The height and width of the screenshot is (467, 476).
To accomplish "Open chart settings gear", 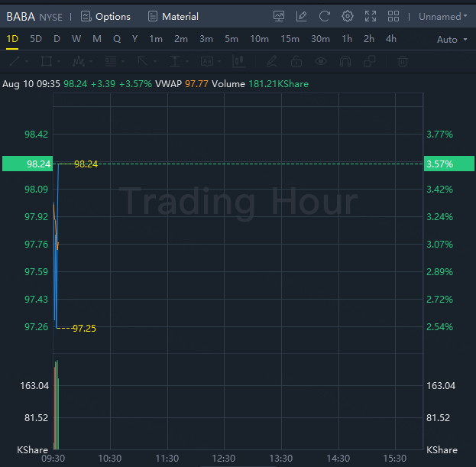I will coord(348,16).
